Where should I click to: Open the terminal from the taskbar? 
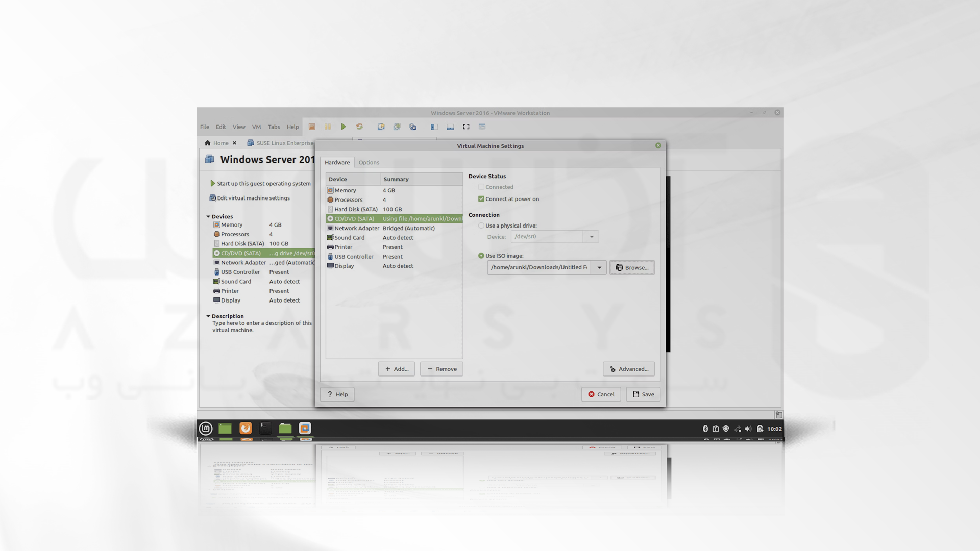tap(265, 429)
